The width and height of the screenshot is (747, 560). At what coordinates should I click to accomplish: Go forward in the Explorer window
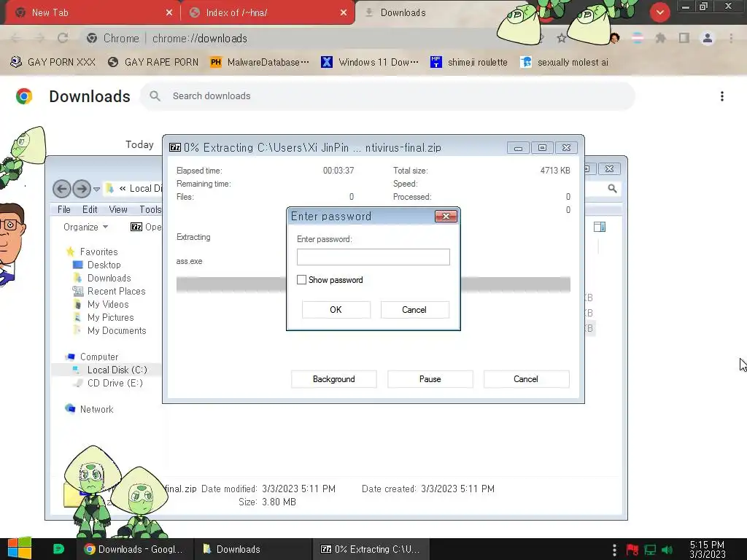point(82,189)
